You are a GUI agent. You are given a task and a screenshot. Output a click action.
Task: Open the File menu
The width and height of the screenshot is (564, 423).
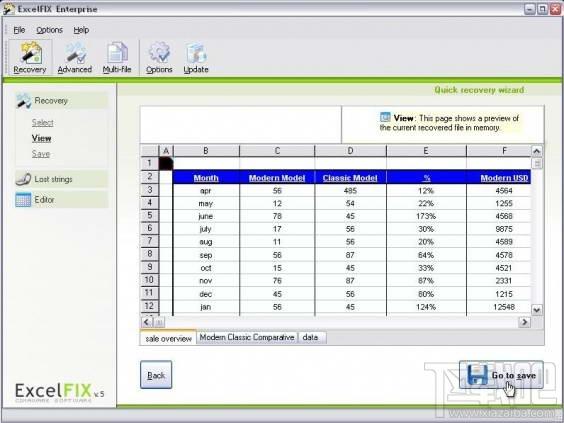tap(19, 30)
